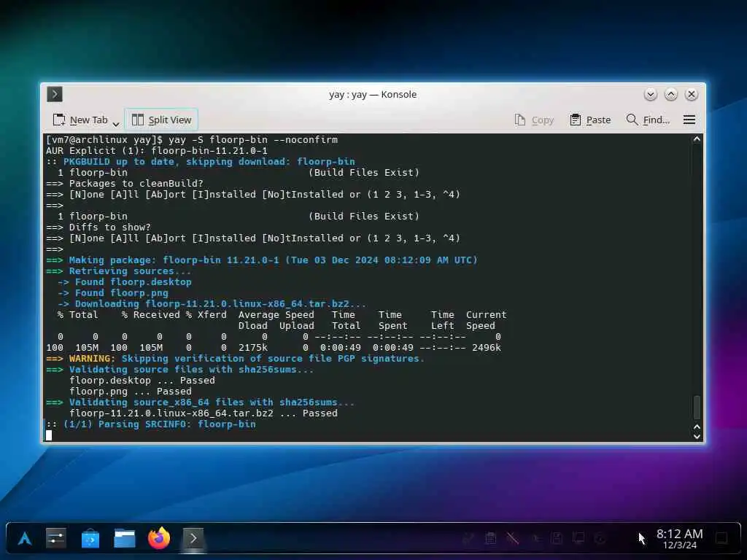Launch Firefox from the taskbar

tap(159, 539)
